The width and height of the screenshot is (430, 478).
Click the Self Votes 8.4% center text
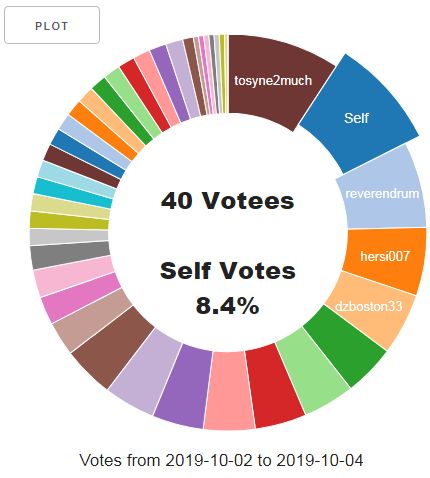pos(228,287)
